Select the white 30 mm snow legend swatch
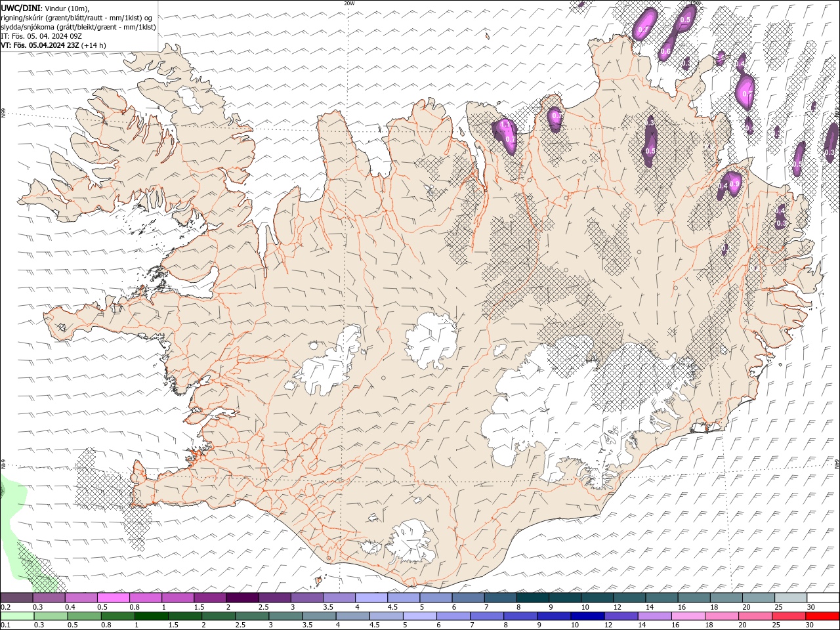The image size is (840, 630). [x=823, y=598]
